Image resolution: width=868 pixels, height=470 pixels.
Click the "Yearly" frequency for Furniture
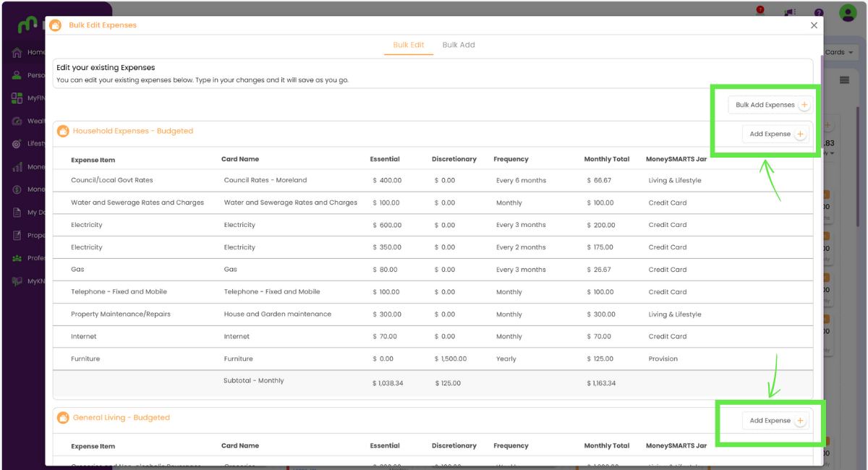tap(506, 359)
